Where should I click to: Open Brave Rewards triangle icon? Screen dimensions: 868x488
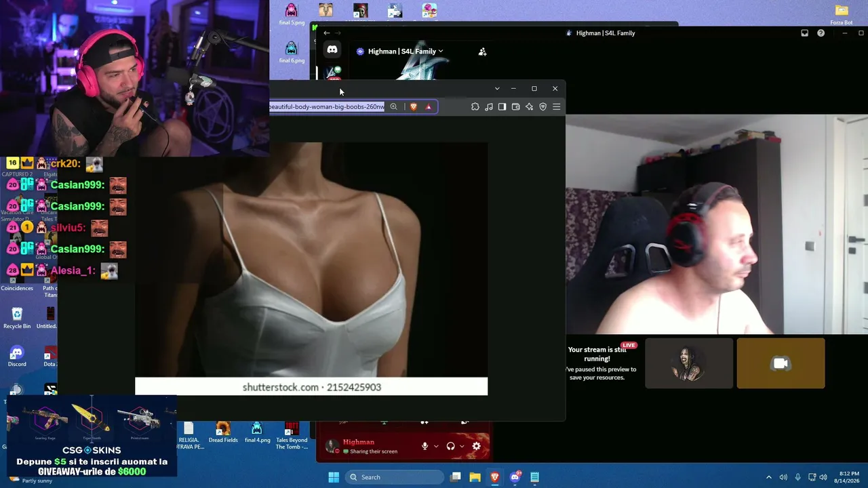[429, 106]
